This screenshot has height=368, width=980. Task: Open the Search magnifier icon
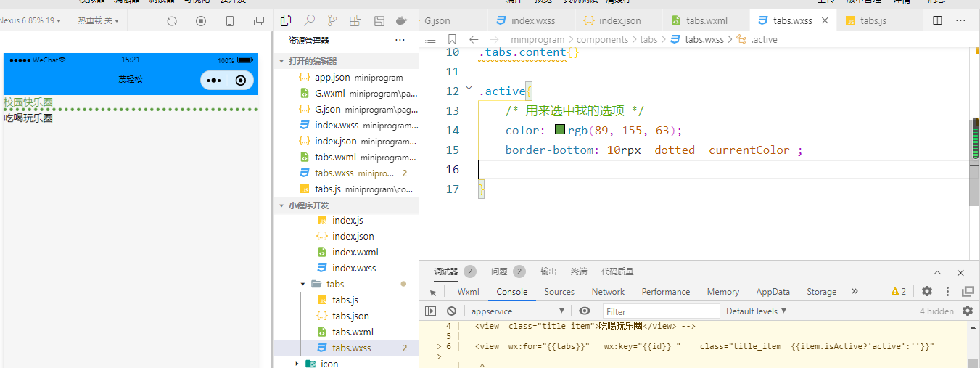coord(309,20)
